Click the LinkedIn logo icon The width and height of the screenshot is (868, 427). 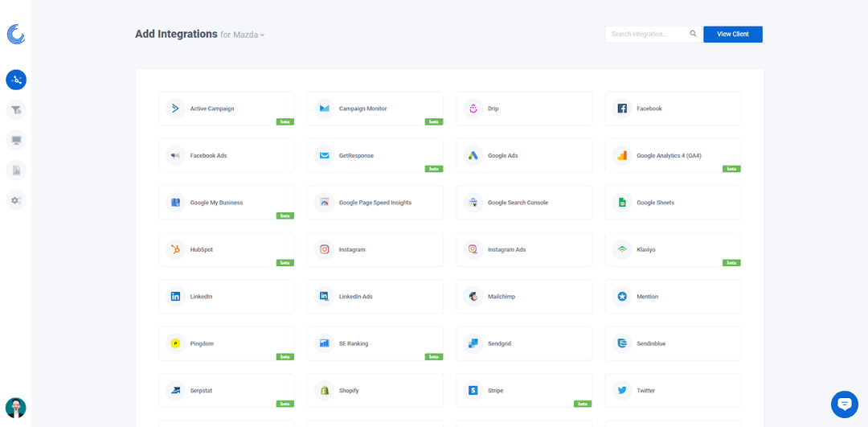pyautogui.click(x=175, y=297)
